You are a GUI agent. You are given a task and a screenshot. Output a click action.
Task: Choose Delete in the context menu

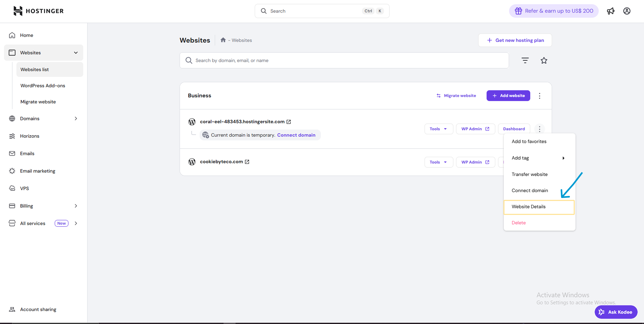pyautogui.click(x=518, y=223)
